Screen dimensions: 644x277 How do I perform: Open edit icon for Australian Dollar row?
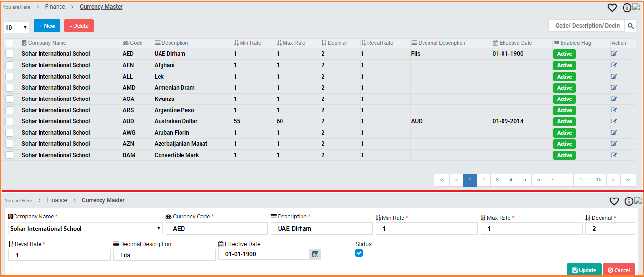pyautogui.click(x=614, y=121)
